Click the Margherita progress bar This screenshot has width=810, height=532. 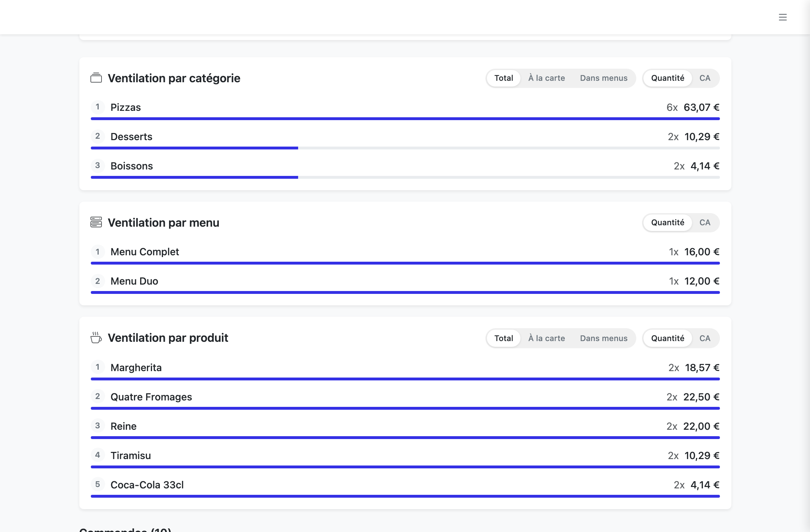pos(405,379)
